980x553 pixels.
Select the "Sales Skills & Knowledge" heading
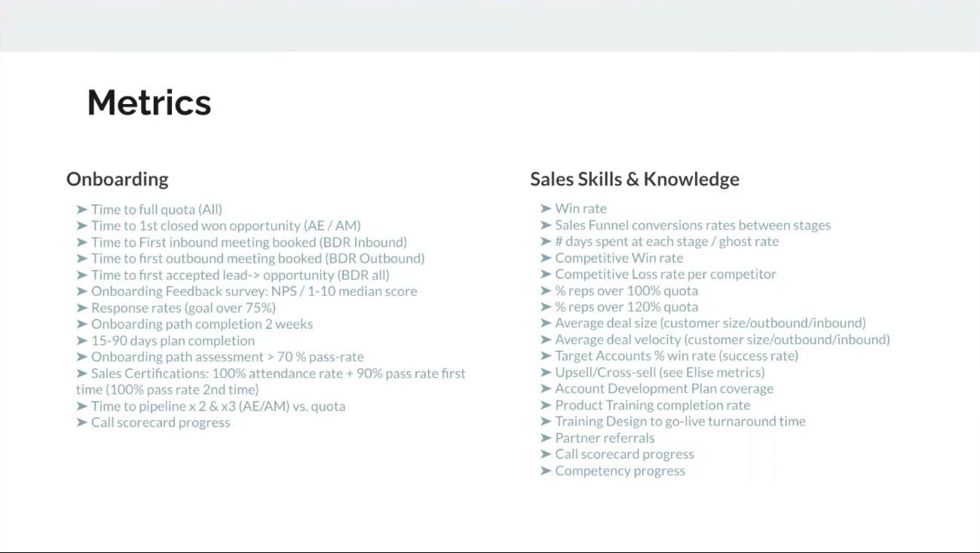[x=634, y=179]
